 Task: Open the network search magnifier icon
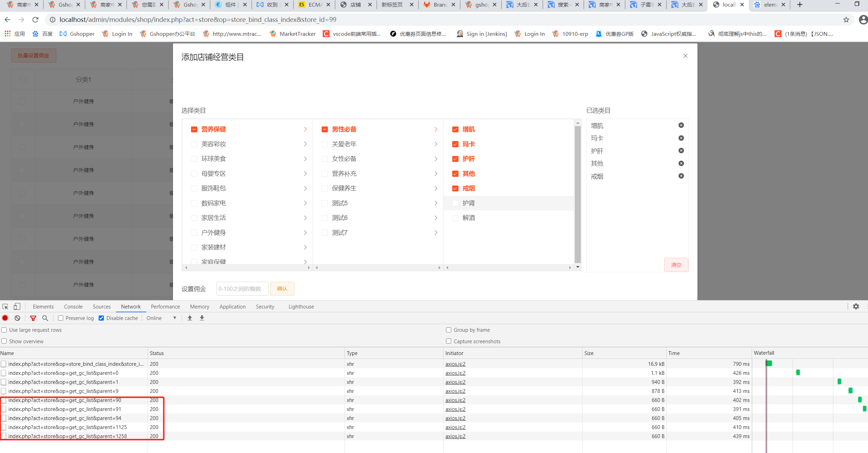click(x=45, y=318)
